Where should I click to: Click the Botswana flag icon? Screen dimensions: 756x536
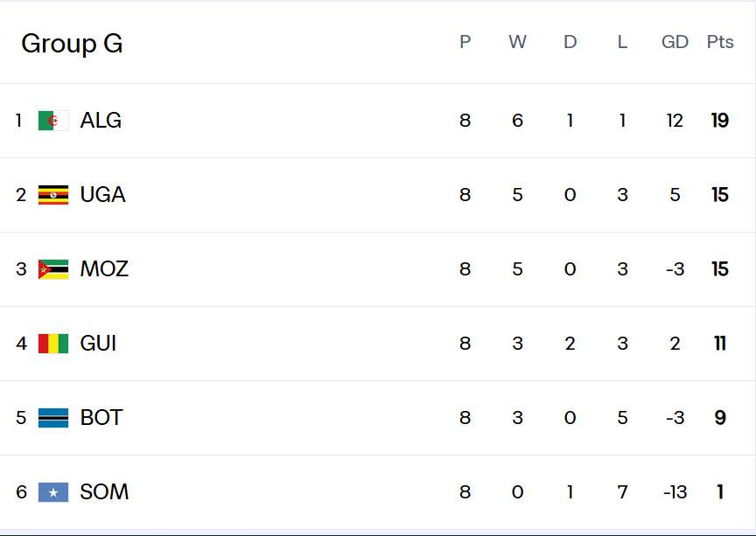pyautogui.click(x=53, y=418)
